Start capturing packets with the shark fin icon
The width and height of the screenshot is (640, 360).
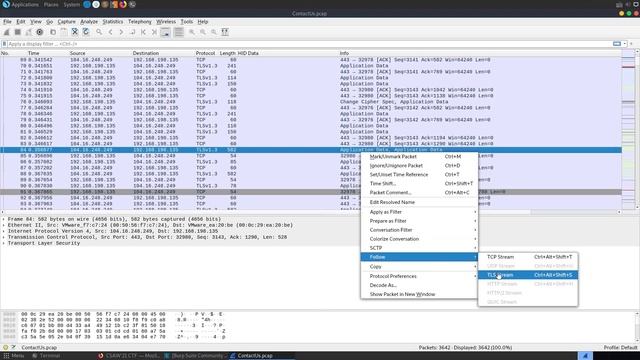click(7, 32)
